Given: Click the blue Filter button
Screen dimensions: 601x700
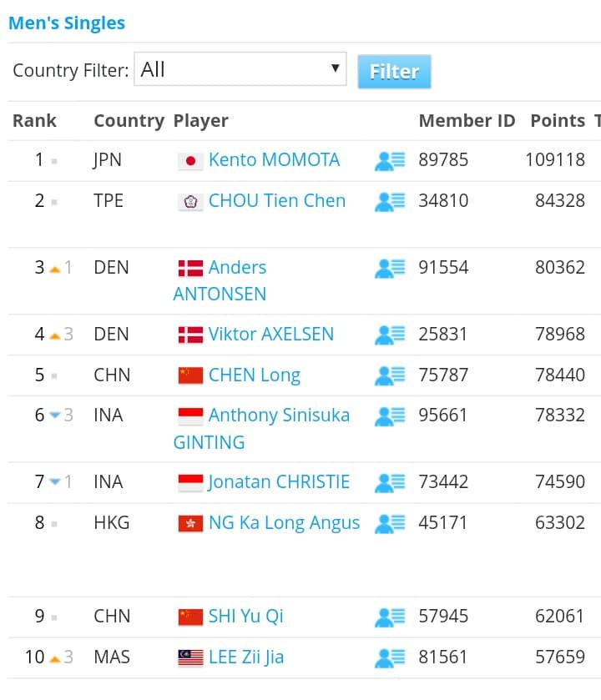Looking at the screenshot, I should (x=394, y=72).
